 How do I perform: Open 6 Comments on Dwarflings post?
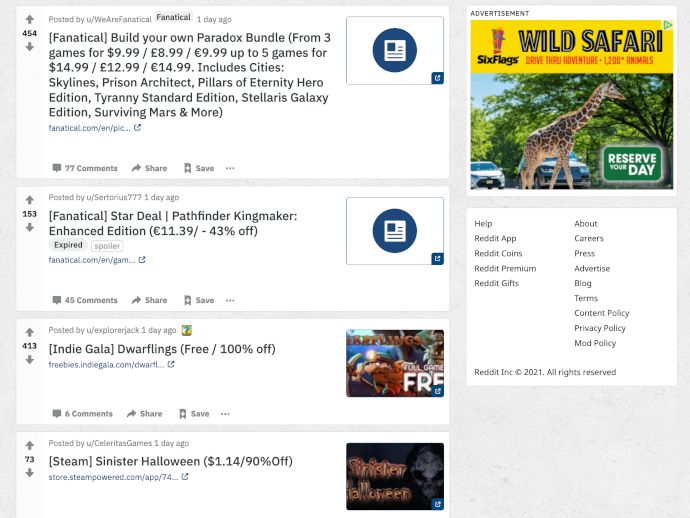coord(82,414)
